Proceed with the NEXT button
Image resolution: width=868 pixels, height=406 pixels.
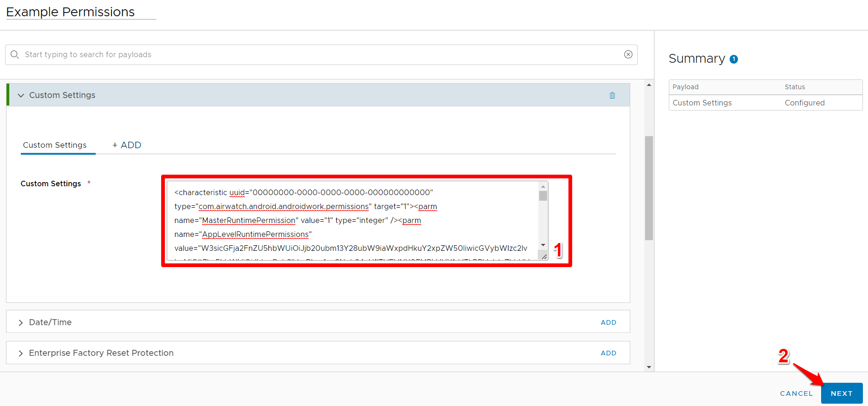click(x=842, y=393)
